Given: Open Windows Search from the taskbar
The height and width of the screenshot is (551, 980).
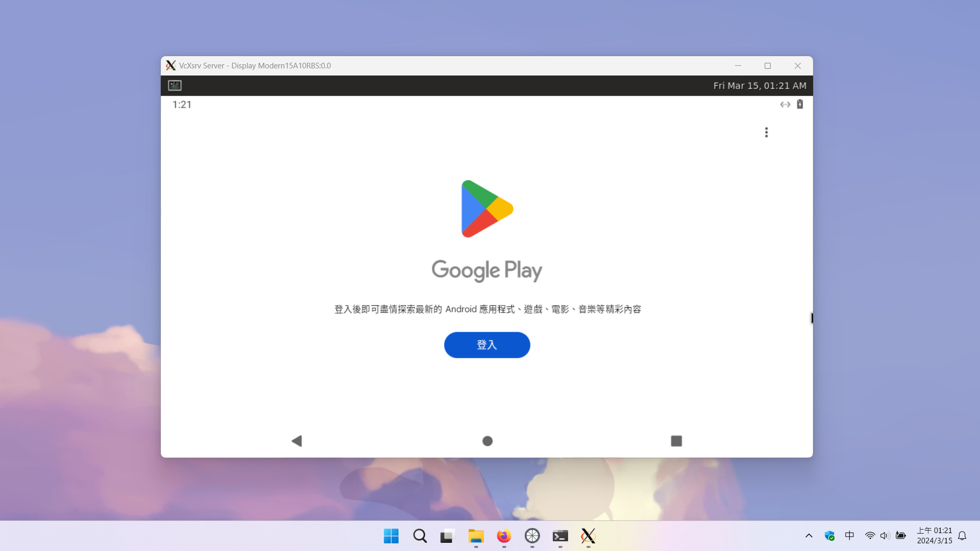Looking at the screenshot, I should pos(419,536).
